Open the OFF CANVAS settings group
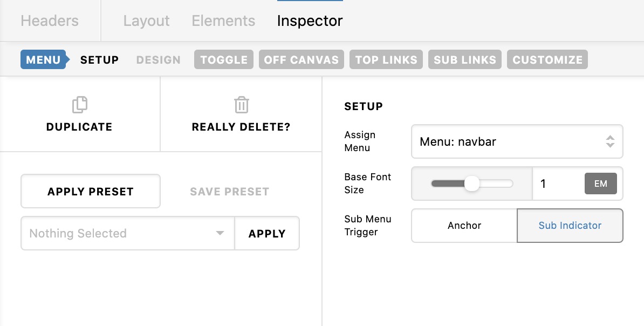This screenshot has height=326, width=644. [302, 59]
